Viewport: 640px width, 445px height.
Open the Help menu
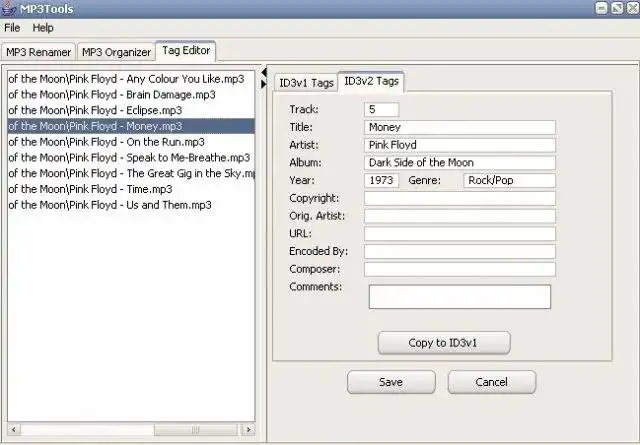click(43, 28)
